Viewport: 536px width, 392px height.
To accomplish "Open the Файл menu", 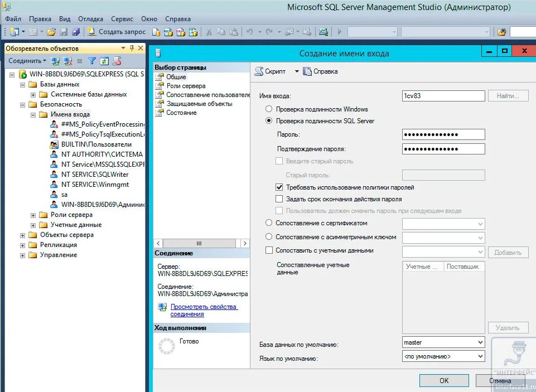I will pyautogui.click(x=13, y=19).
